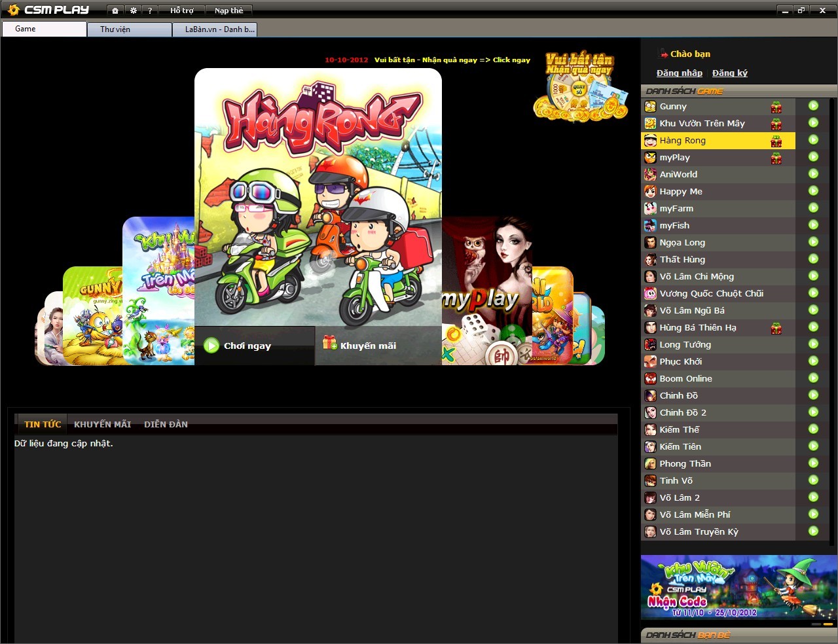
Task: Collapse the Danh sách game panel header
Action: [x=738, y=91]
